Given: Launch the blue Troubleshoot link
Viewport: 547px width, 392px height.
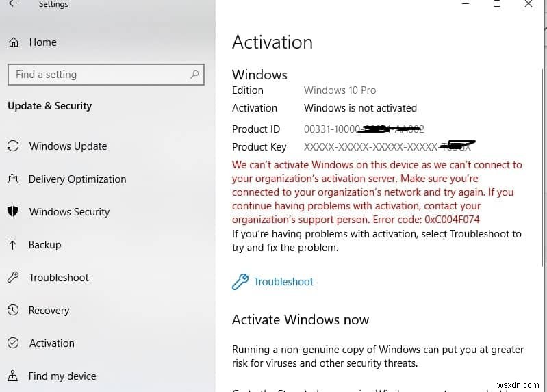Looking at the screenshot, I should pos(283,281).
